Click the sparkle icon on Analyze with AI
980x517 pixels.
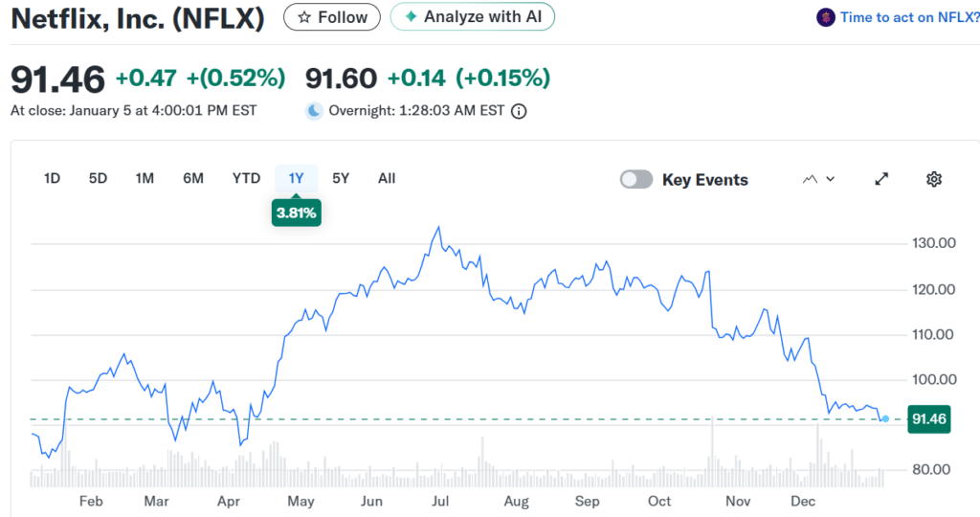[411, 17]
